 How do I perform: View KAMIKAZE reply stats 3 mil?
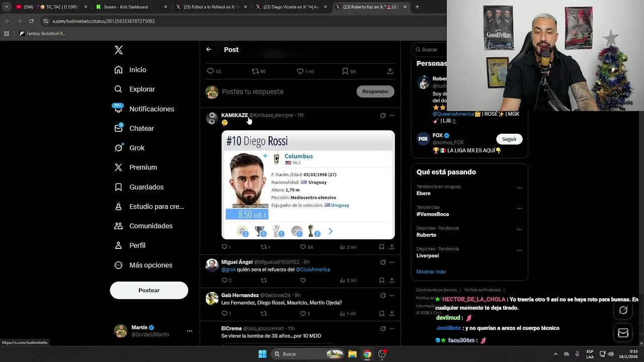[348, 247]
